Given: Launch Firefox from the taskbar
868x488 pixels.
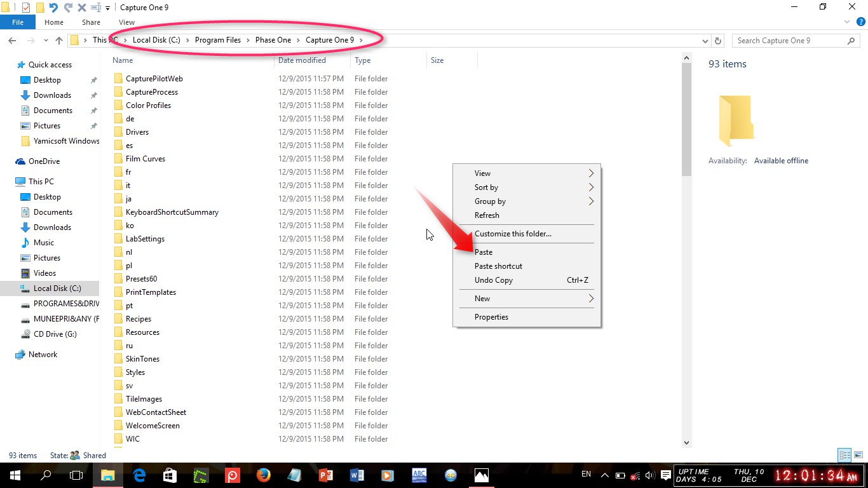Looking at the screenshot, I should [264, 475].
